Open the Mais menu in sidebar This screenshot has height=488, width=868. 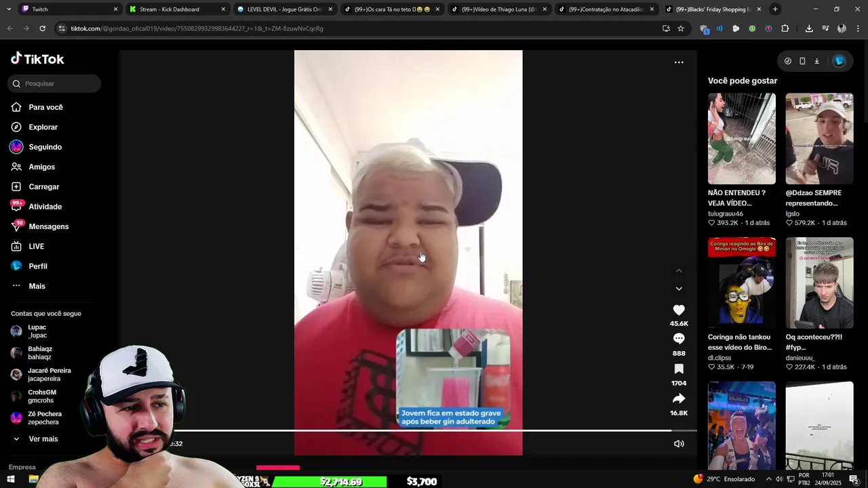click(x=37, y=286)
